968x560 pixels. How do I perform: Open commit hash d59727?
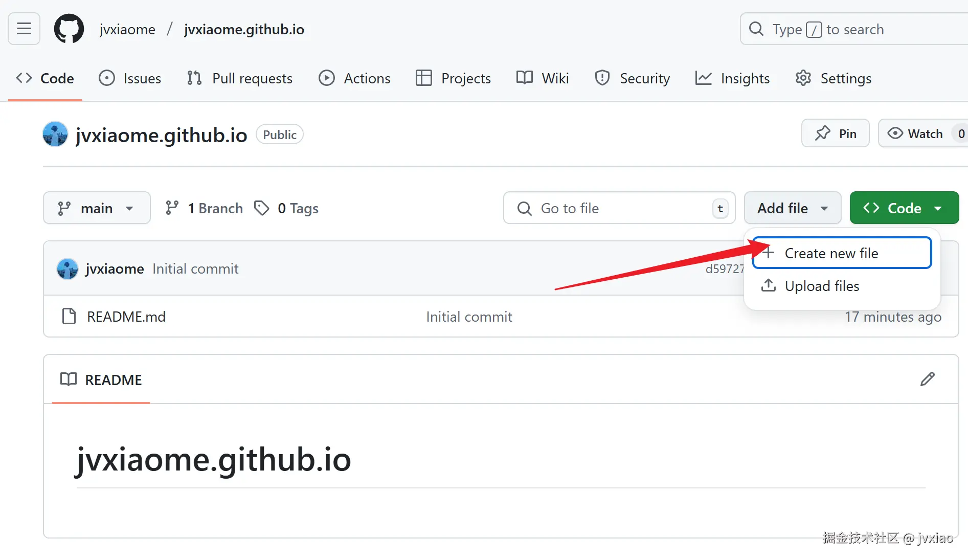(725, 269)
